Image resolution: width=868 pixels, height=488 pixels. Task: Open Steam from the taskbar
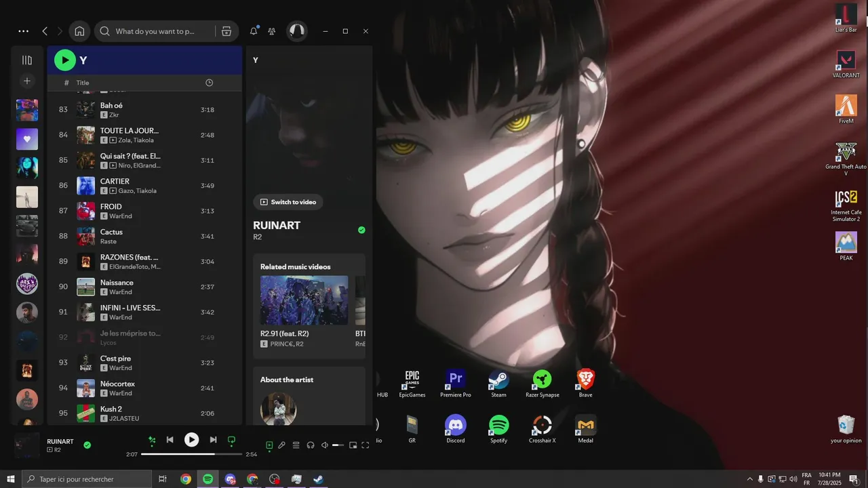click(318, 479)
